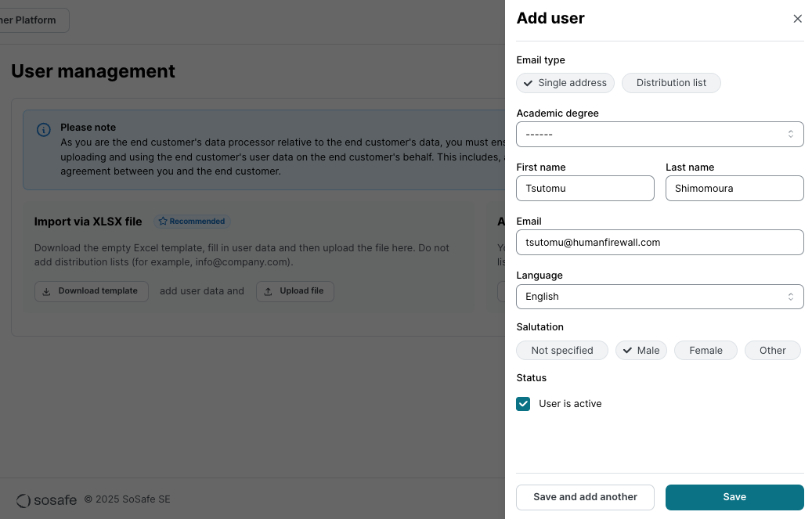
Task: Click the upload icon on Upload file
Action: 268,291
